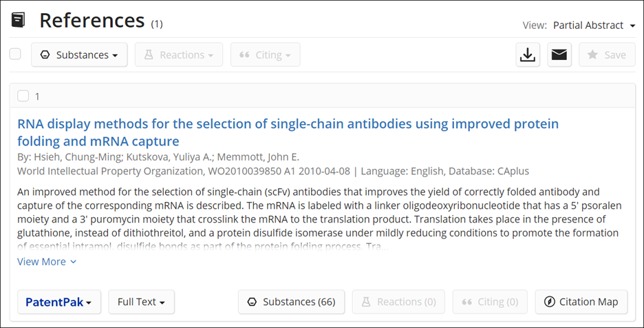Open the Partial Abstract view dropdown

pyautogui.click(x=594, y=25)
